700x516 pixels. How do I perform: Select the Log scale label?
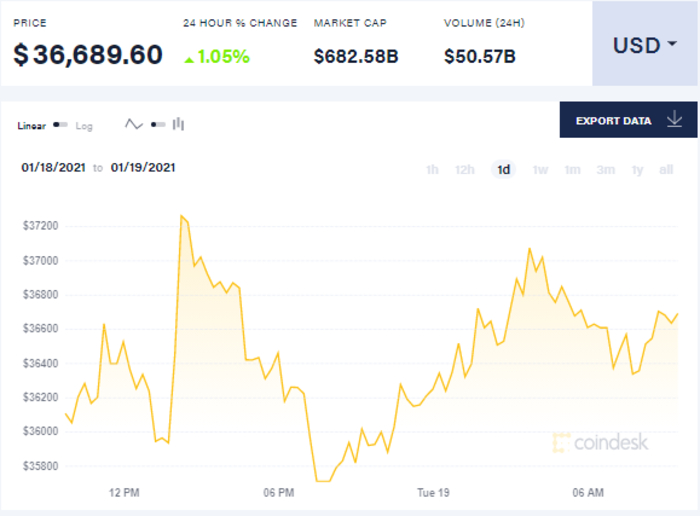84,126
